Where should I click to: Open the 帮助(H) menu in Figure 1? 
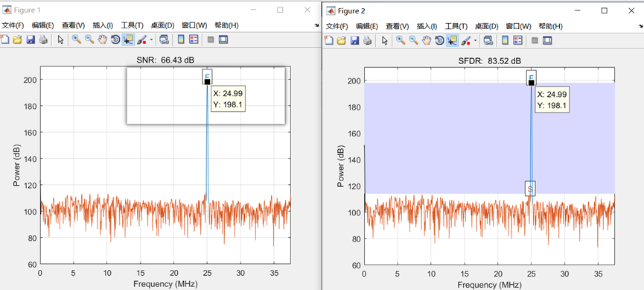pos(226,25)
